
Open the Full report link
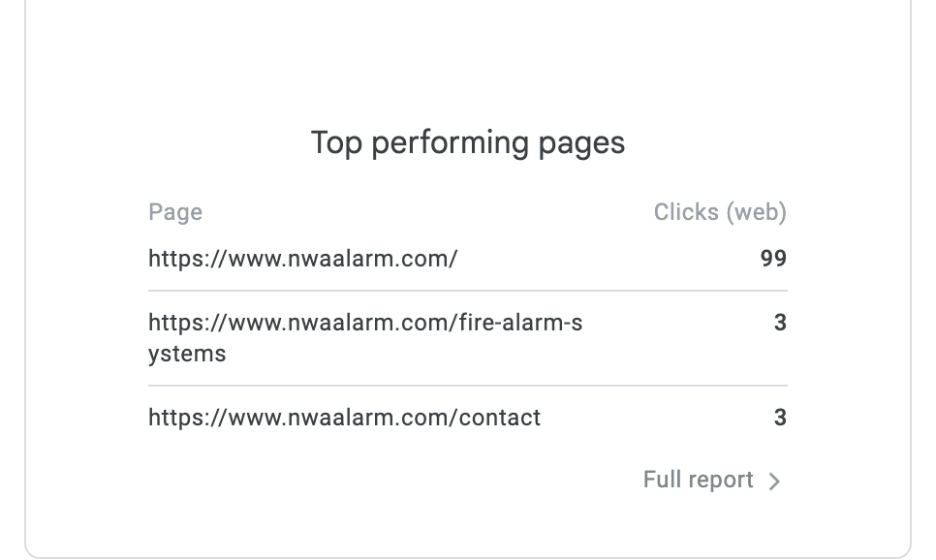(x=698, y=481)
